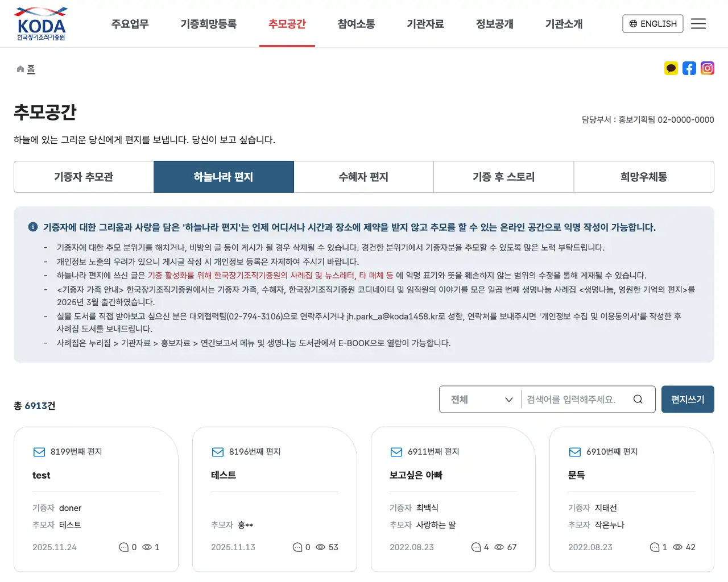Open the 주요업무 menu
Image resolution: width=728 pixels, height=582 pixels.
tap(130, 24)
